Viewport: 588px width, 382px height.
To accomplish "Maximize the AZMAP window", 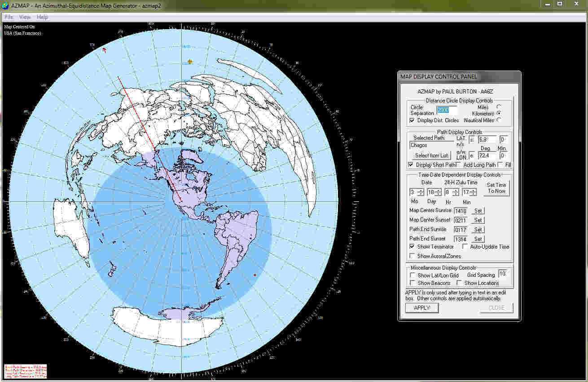I will 560,4.
